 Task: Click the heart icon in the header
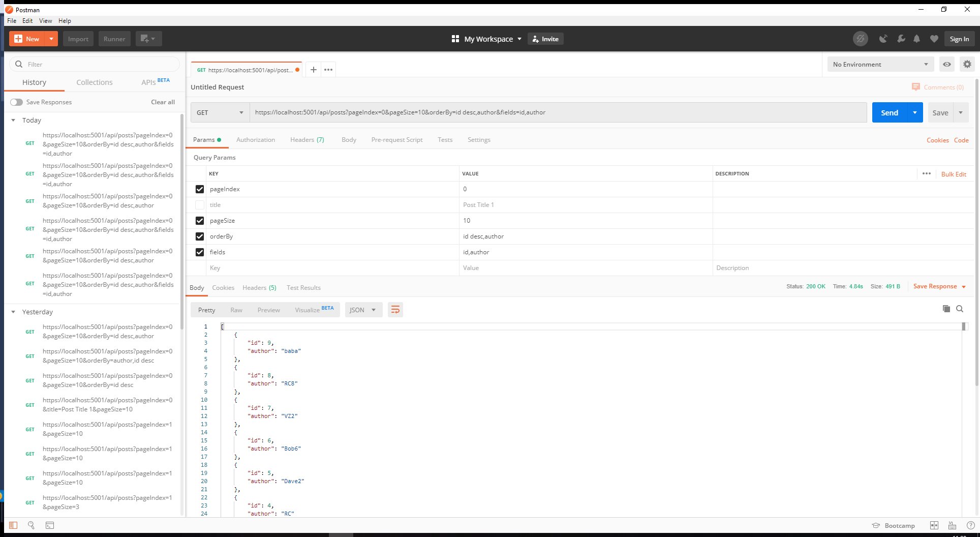click(x=934, y=39)
